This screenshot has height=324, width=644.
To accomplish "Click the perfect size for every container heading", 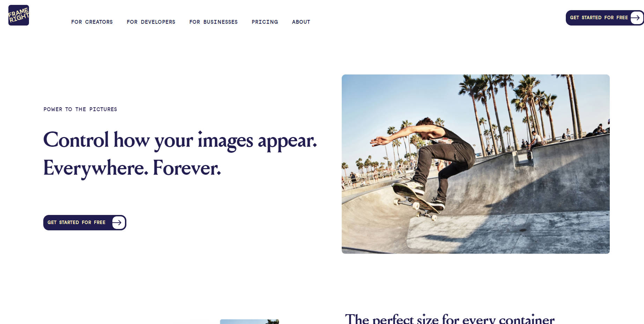I will [450, 319].
